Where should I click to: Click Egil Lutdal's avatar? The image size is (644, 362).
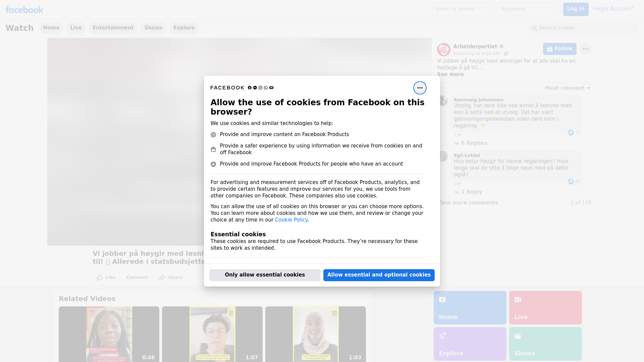[x=443, y=156]
